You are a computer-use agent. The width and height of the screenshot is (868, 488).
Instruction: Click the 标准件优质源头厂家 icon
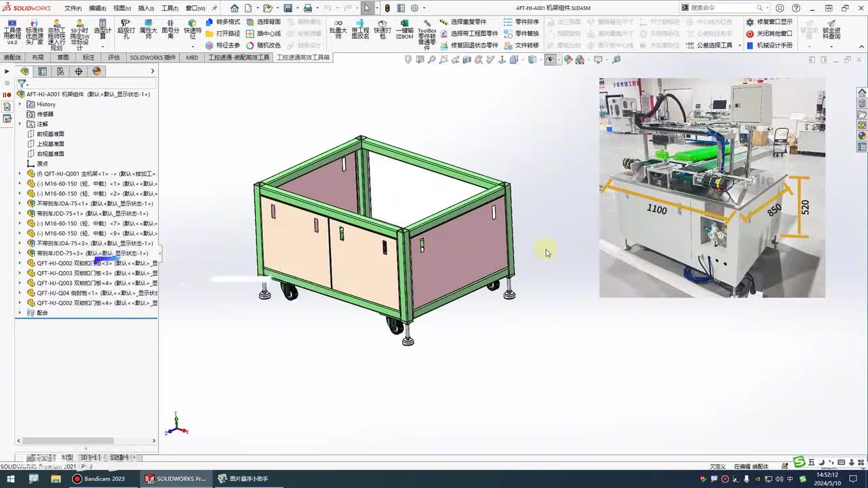[x=35, y=32]
